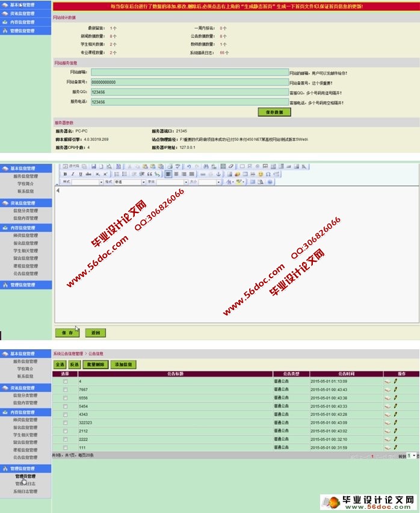Image resolution: width=420 pixels, height=513 pixels.
Task: Toggle Source view in the editor toolbar
Action: (x=70, y=166)
